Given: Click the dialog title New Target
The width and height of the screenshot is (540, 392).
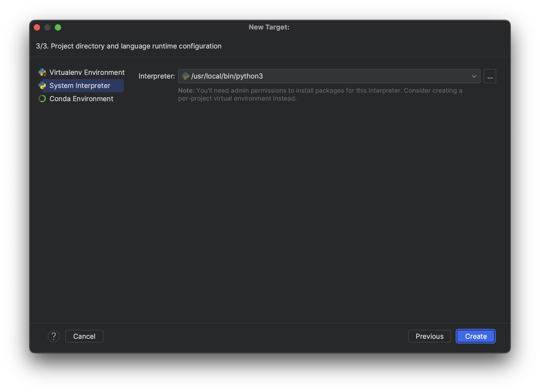Looking at the screenshot, I should (269, 27).
